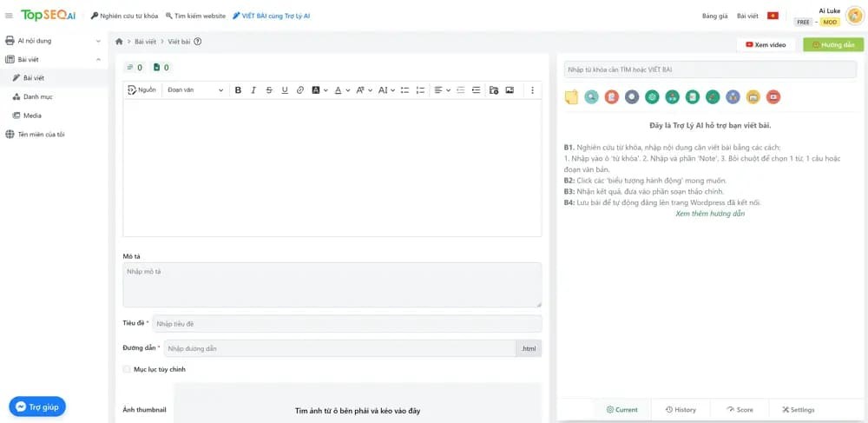Viewport: 868px width, 423px height.
Task: Open the Nguồn source view button
Action: [x=141, y=89]
